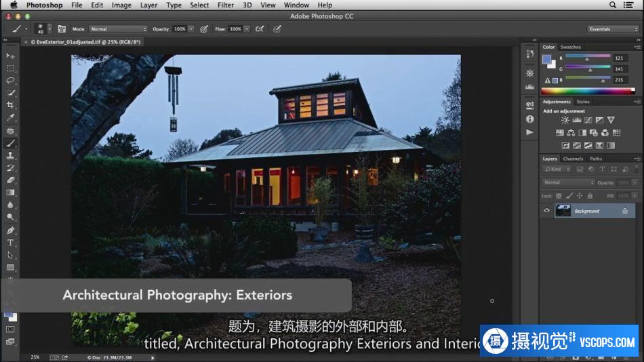Viewport: 644px width, 362px height.
Task: Switch to the Channels tab
Action: [x=573, y=159]
